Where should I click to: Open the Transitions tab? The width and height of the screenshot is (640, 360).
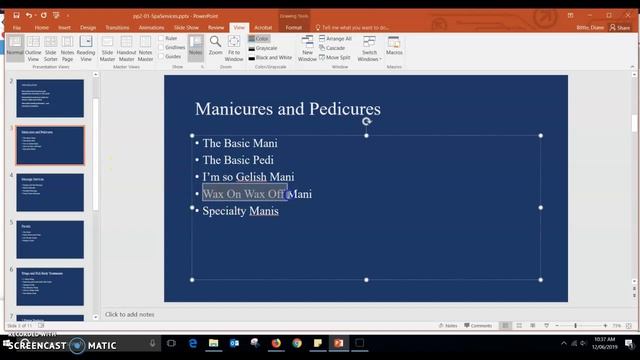(x=117, y=27)
